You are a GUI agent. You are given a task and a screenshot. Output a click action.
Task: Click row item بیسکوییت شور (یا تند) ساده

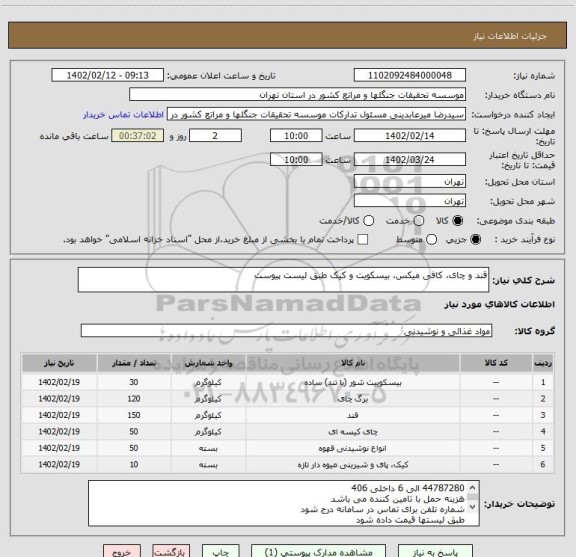[x=353, y=382]
